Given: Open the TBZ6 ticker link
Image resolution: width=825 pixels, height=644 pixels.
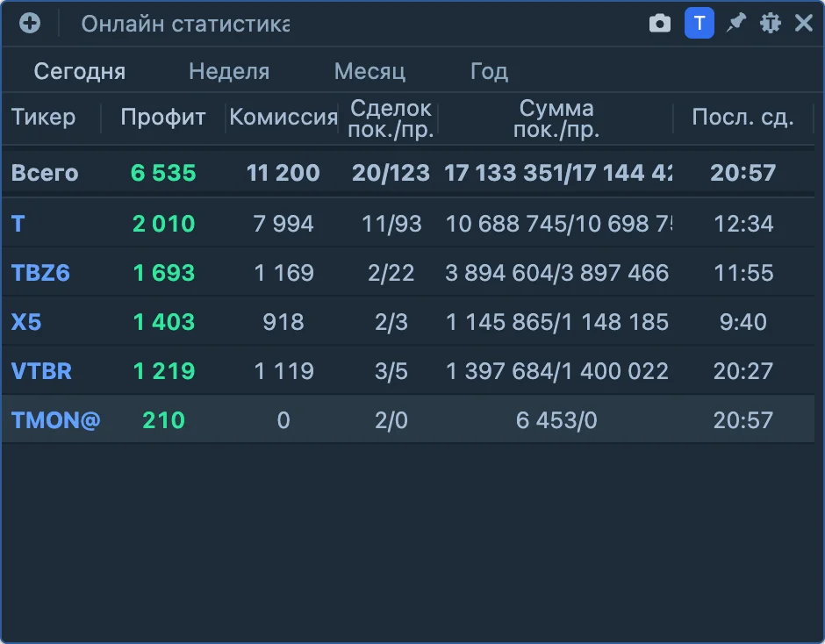Looking at the screenshot, I should tap(40, 273).
